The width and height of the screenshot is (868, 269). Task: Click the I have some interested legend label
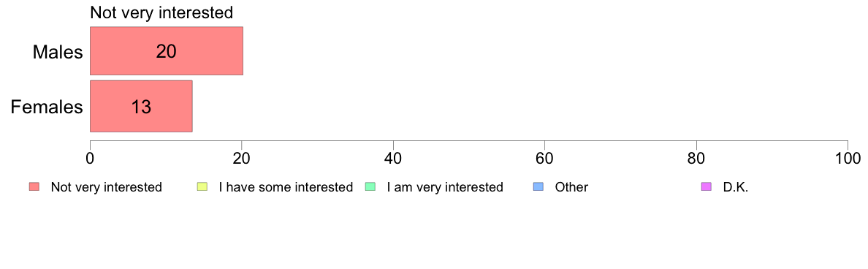click(286, 187)
